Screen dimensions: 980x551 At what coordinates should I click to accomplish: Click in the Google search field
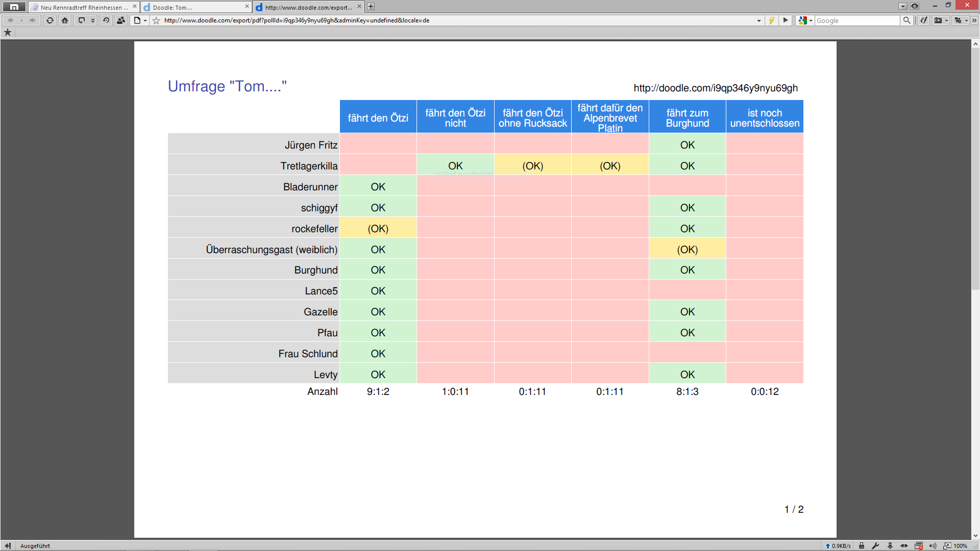[x=856, y=20]
